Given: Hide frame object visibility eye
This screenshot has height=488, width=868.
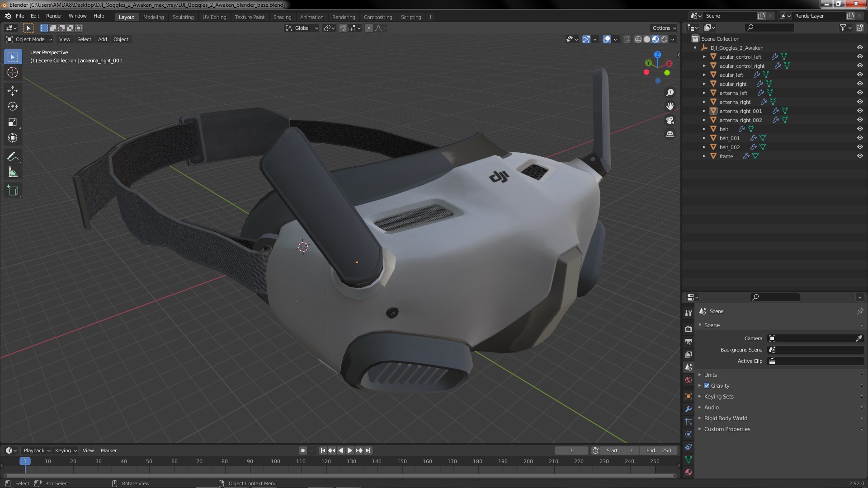Looking at the screenshot, I should click(x=860, y=156).
